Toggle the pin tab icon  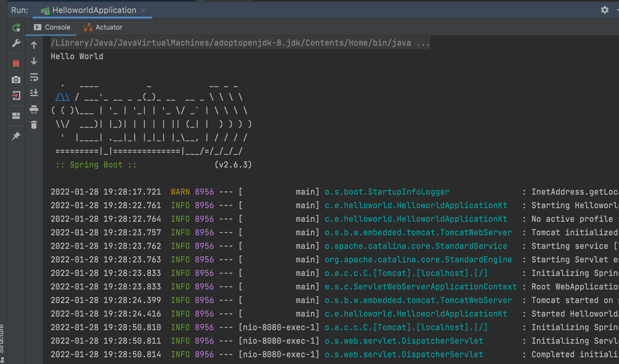point(16,136)
